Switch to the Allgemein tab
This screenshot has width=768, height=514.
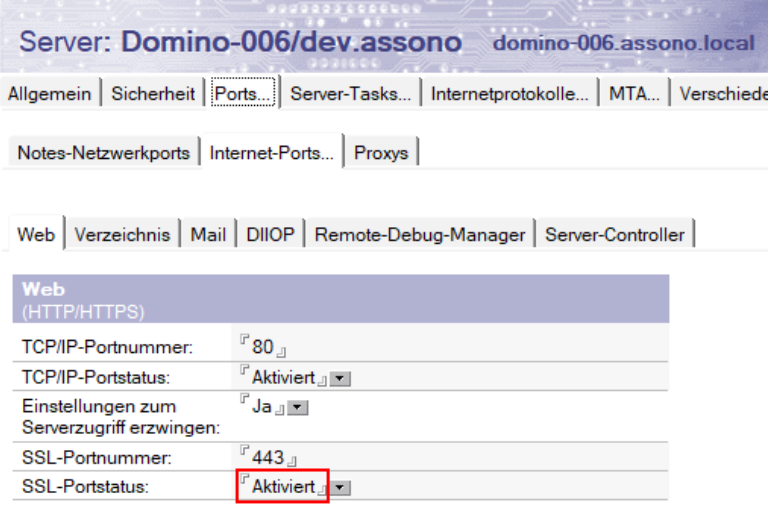[49, 93]
